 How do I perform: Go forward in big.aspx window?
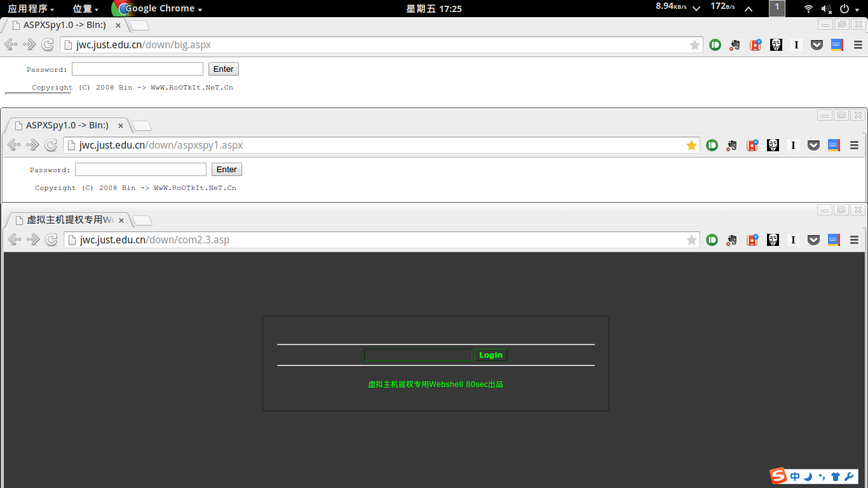point(29,44)
